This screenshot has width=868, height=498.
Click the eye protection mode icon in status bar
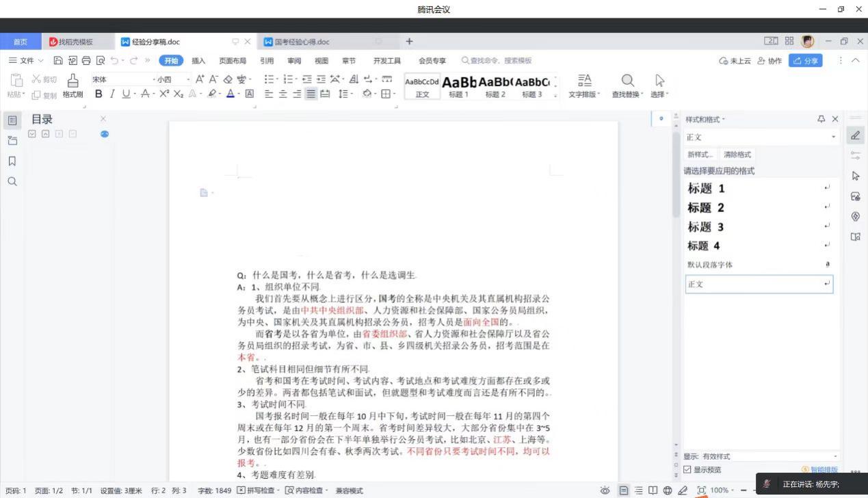point(605,490)
